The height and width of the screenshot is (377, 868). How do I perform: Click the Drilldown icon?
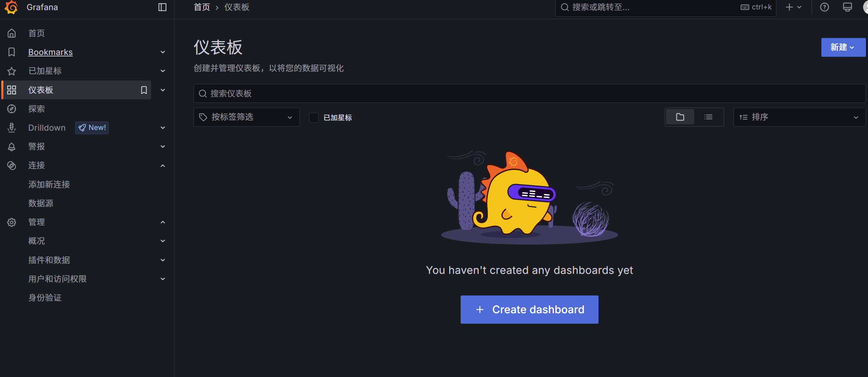[11, 128]
